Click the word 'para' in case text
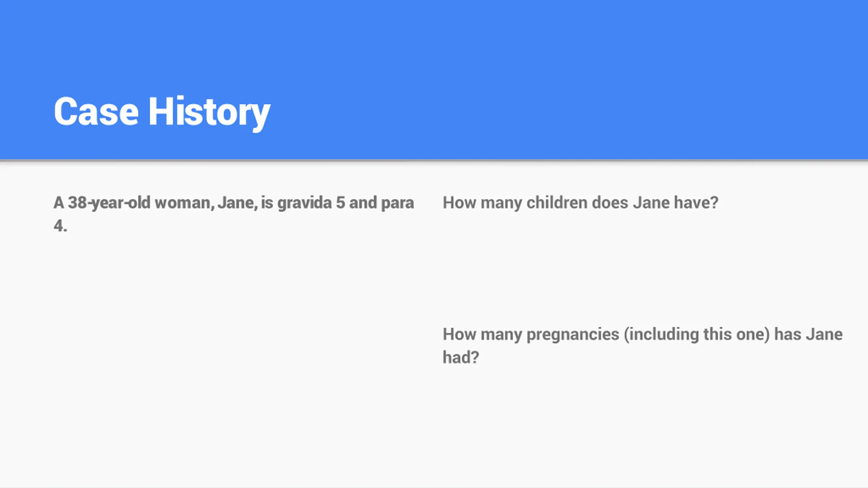The height and width of the screenshot is (488, 868). [x=397, y=204]
